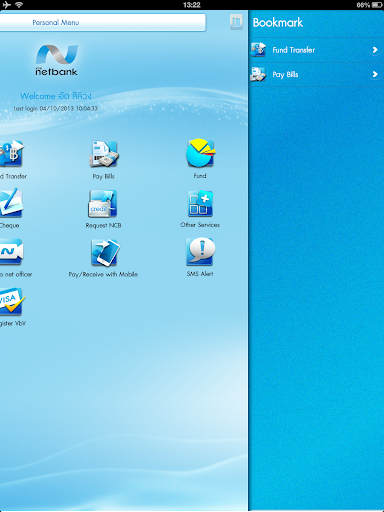This screenshot has width=384, height=512.
Task: Click the "SMS Alert" label
Action: point(200,274)
